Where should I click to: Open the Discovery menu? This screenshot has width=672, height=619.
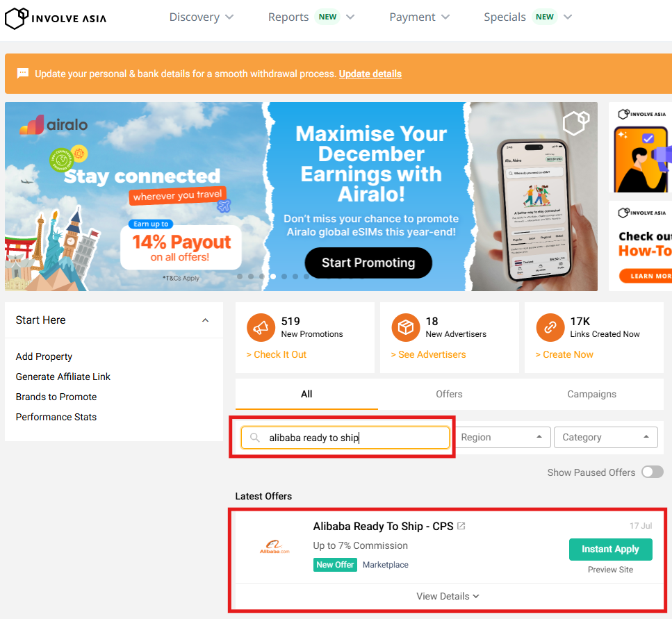point(202,17)
